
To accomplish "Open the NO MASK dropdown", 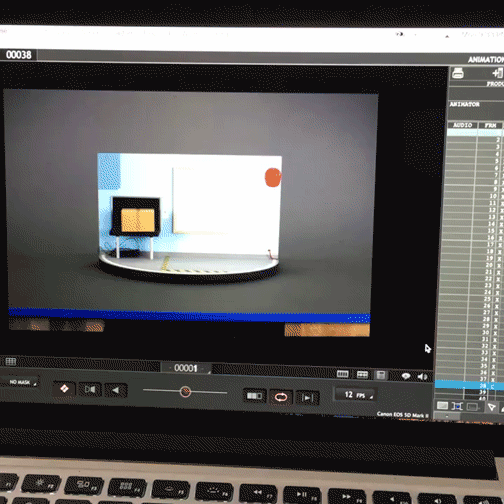I will point(20,382).
